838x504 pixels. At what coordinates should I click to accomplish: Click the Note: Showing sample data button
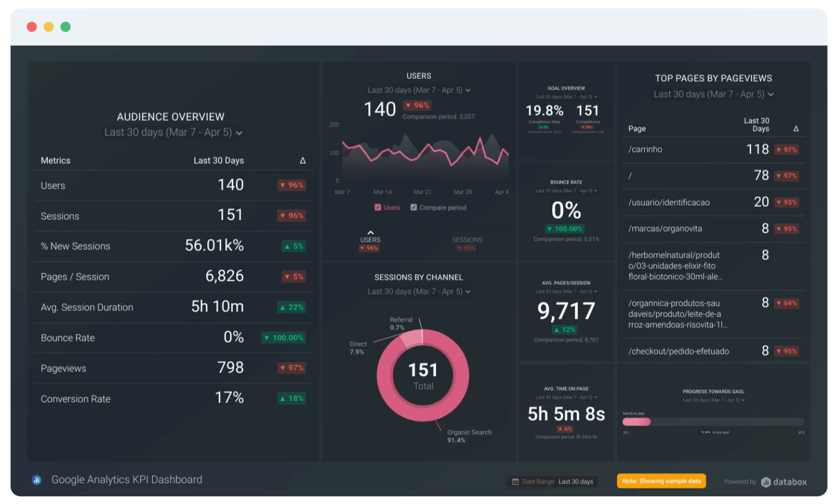coord(661,481)
